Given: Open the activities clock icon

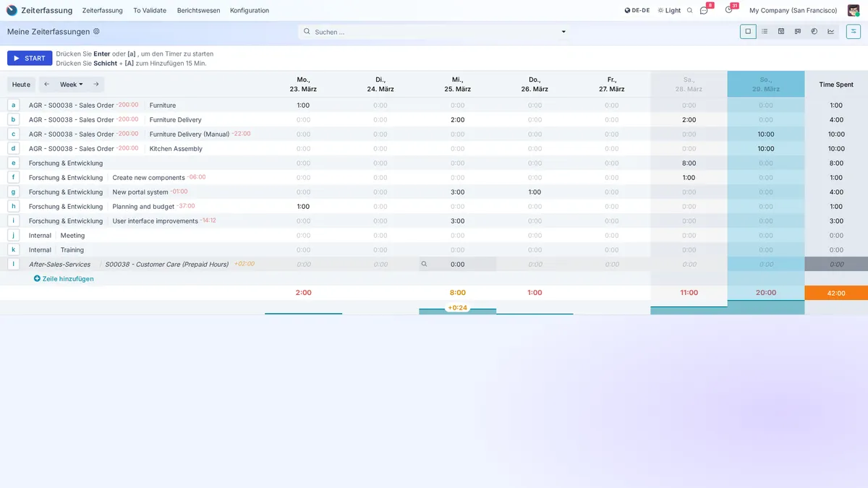Looking at the screenshot, I should coord(728,10).
